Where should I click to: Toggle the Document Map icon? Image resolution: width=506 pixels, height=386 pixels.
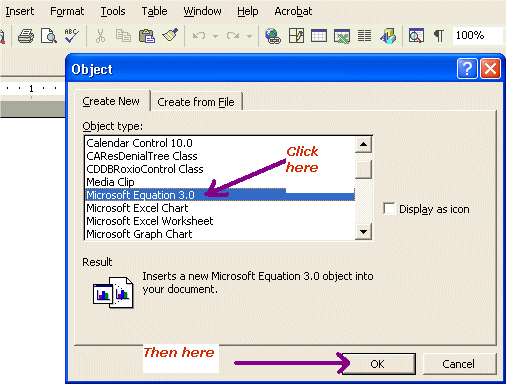[416, 36]
